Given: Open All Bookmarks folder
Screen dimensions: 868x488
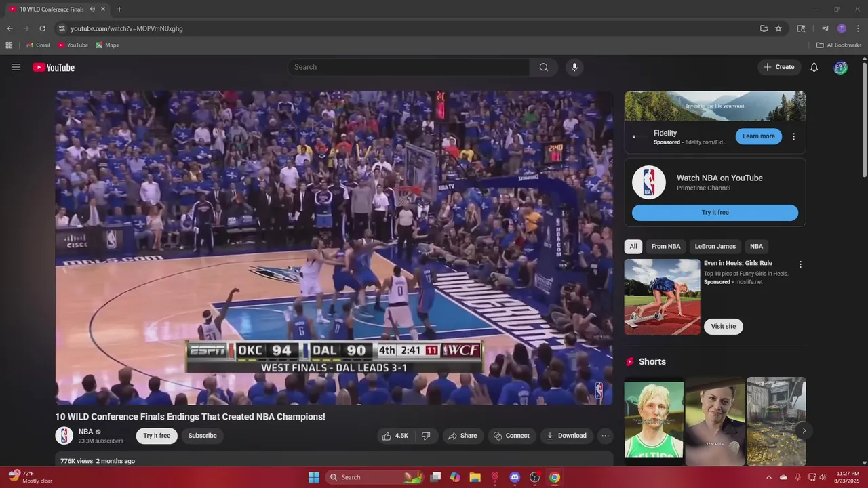Looking at the screenshot, I should click(839, 45).
